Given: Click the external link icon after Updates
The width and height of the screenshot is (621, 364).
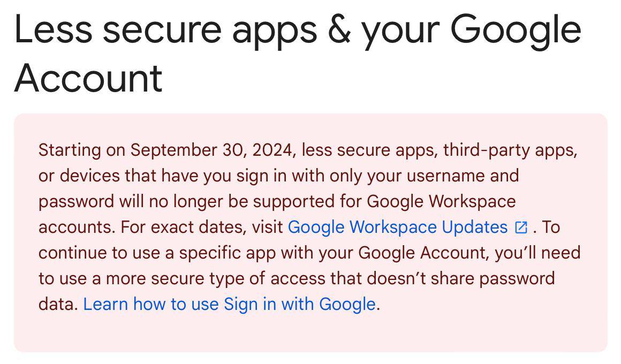Looking at the screenshot, I should pyautogui.click(x=521, y=227).
